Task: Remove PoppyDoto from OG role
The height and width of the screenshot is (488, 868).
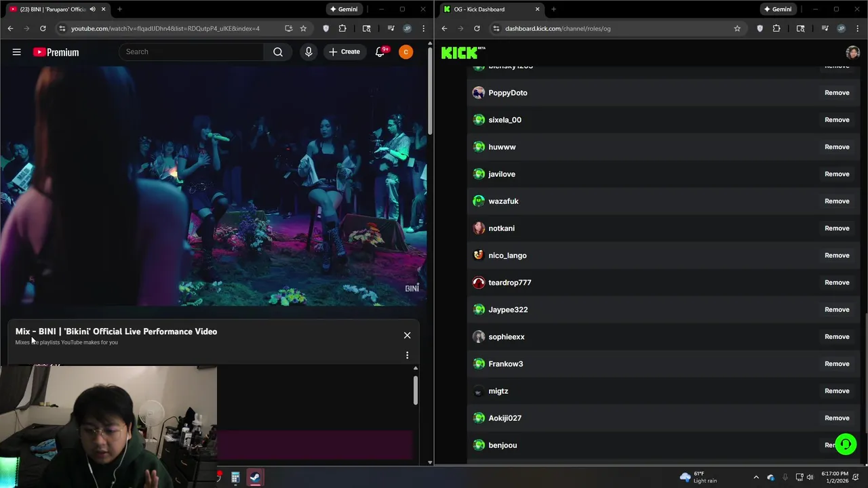Action: pos(837,93)
